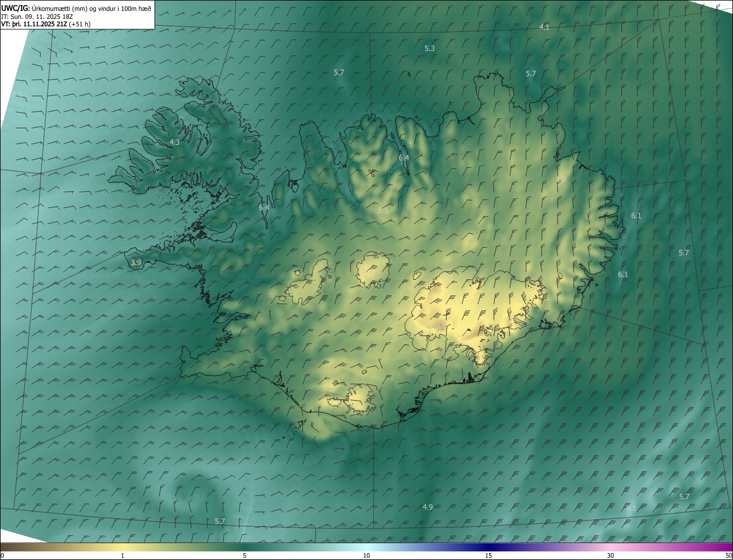
Task: Click the initial time line 'IT: Sun. 09. 11. 2025 18Z'
Action: [37, 16]
